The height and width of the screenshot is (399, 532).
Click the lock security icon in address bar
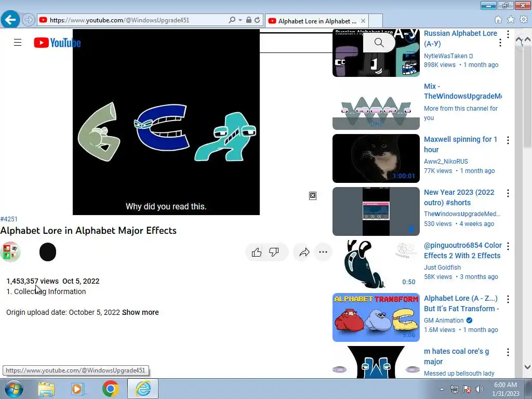pyautogui.click(x=249, y=20)
